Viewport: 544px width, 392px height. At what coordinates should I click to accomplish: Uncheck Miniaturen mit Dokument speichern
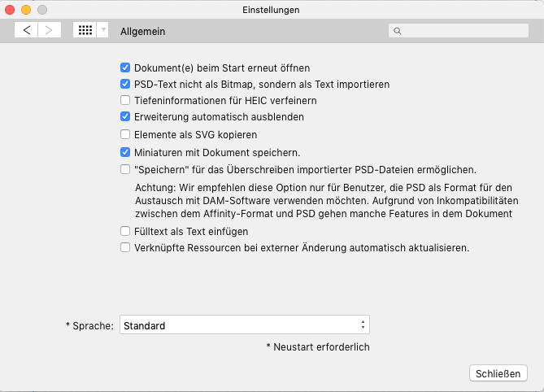[125, 152]
